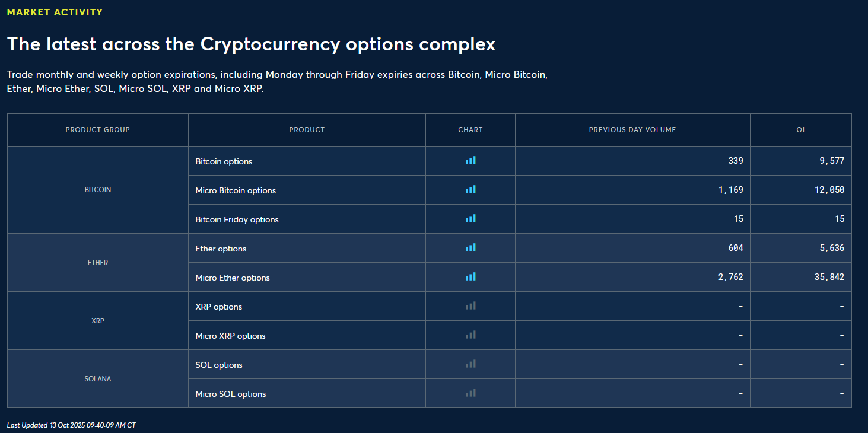The width and height of the screenshot is (868, 433).
Task: Click the XRP options chart icon
Action: coord(470,306)
